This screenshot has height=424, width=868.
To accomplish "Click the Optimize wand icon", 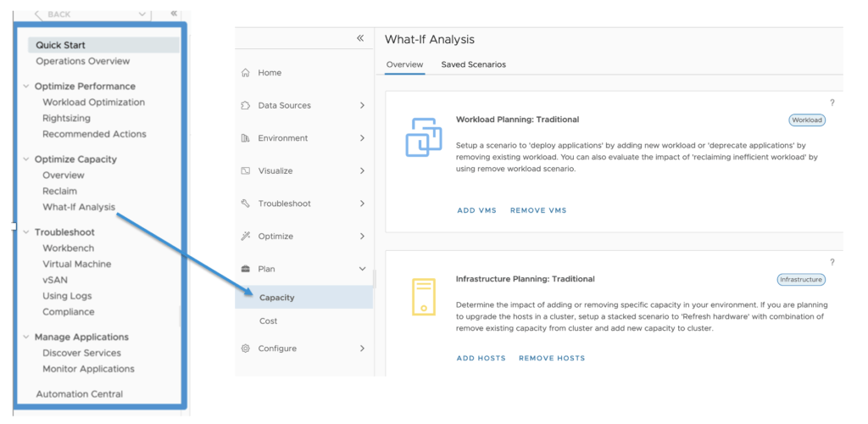I will tap(246, 237).
